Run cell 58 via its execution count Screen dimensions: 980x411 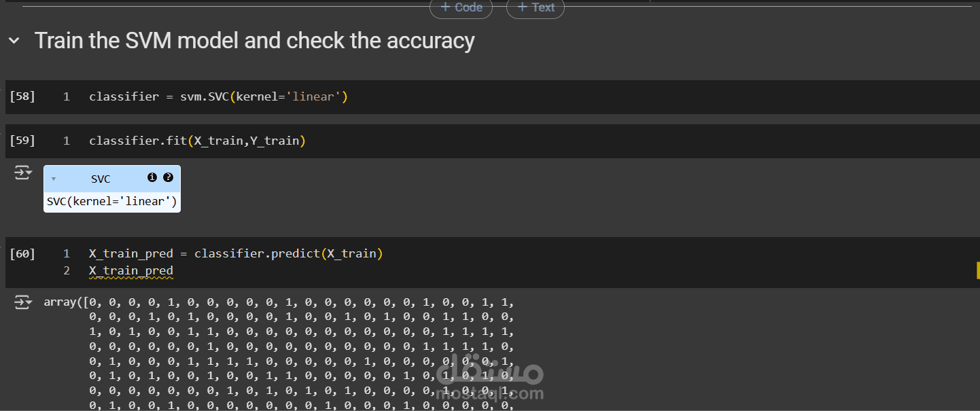tap(22, 96)
